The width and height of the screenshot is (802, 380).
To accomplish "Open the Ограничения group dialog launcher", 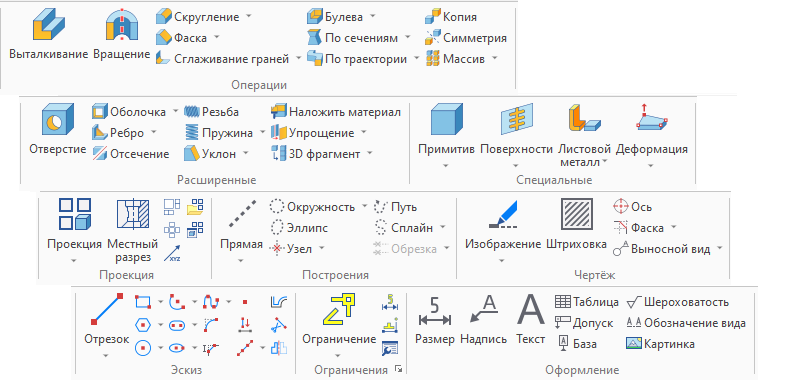I will pyautogui.click(x=398, y=369).
